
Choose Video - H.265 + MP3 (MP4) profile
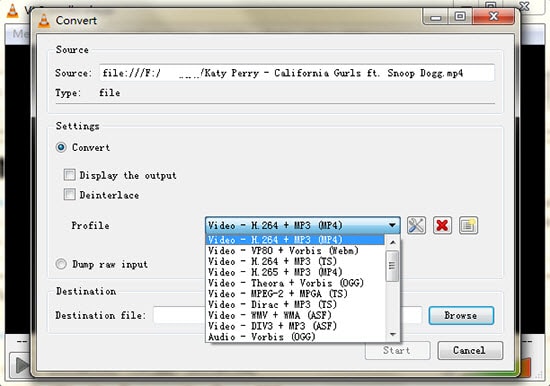tap(295, 272)
